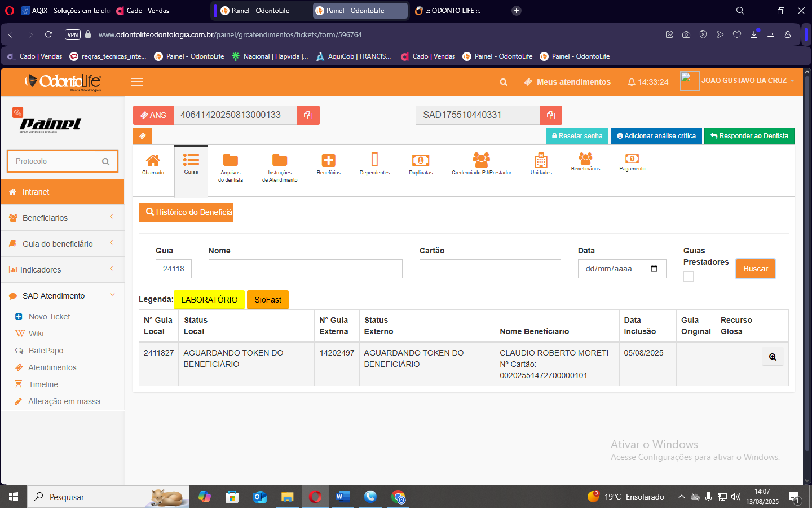812x508 pixels.
Task: Copy the ANS protocol number
Action: point(308,115)
